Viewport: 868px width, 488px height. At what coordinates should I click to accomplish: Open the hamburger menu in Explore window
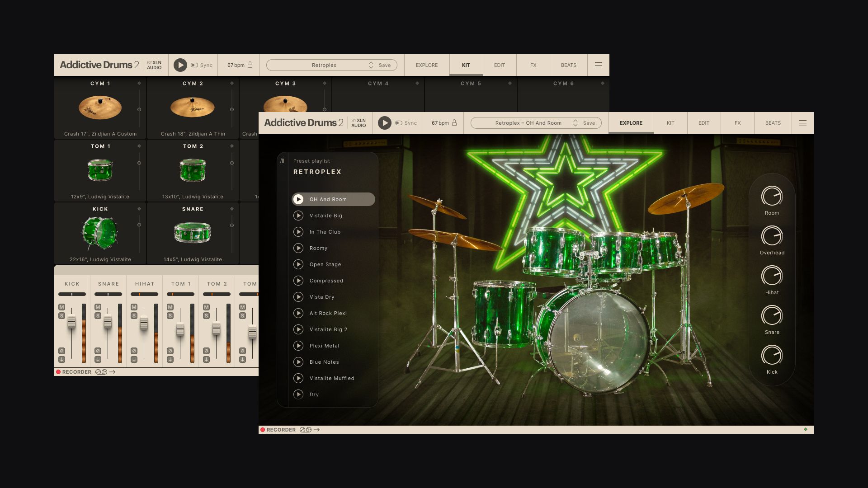coord(803,123)
